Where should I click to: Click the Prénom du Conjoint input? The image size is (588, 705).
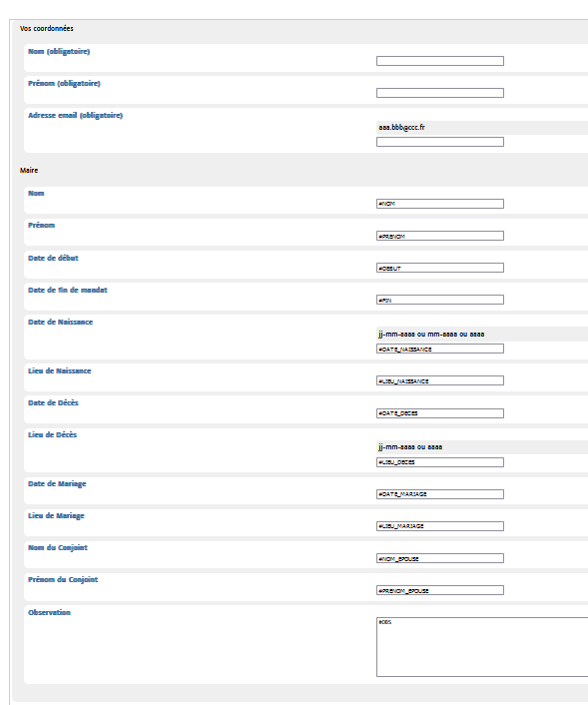(440, 590)
